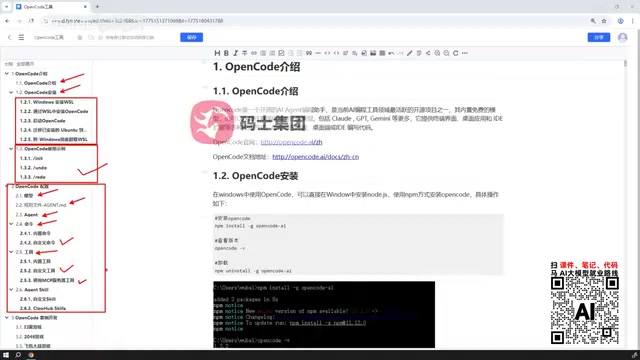Insert a table with the grid icon
This screenshot has width=640, height=360.
[382, 53]
